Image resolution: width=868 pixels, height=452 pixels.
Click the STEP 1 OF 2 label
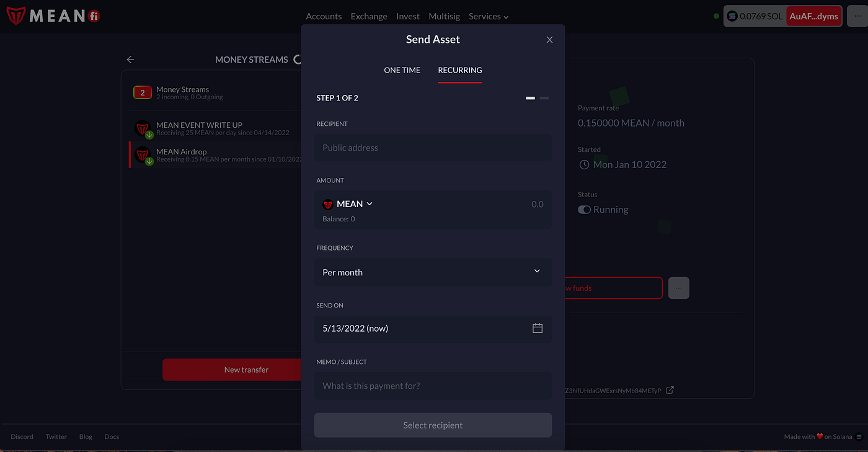coord(337,98)
